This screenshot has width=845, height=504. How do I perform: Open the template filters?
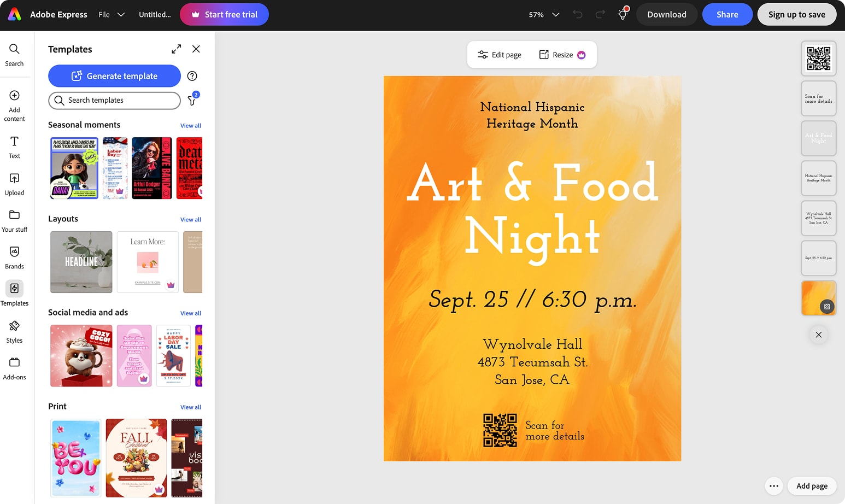192,99
